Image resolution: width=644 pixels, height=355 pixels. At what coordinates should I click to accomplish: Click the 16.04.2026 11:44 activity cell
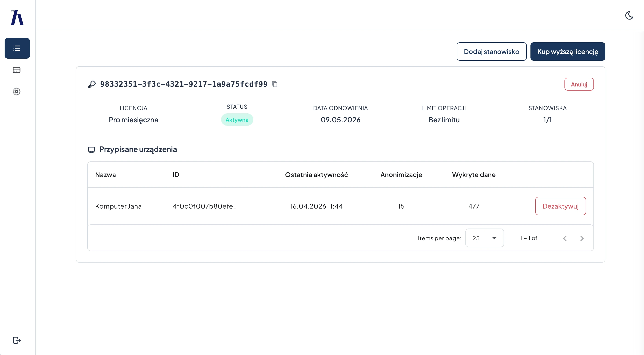(x=316, y=206)
